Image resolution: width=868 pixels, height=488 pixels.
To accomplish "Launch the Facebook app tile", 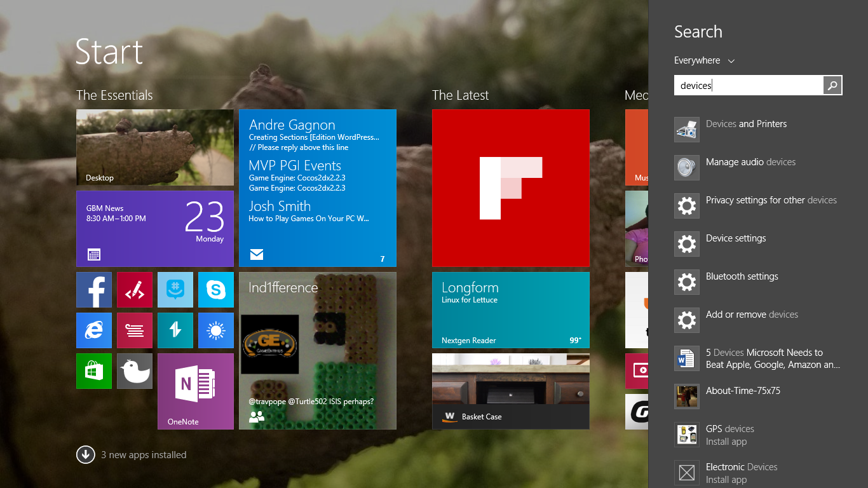I will point(94,290).
